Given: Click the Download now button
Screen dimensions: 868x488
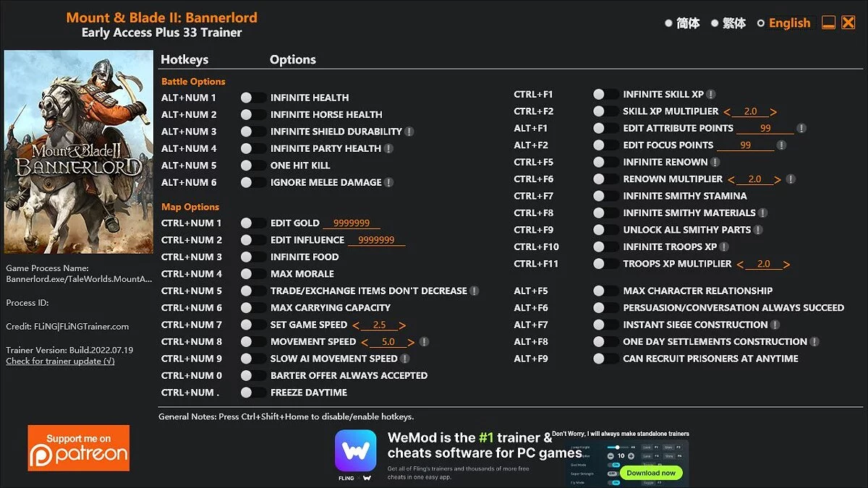Looking at the screenshot, I should pos(651,472).
